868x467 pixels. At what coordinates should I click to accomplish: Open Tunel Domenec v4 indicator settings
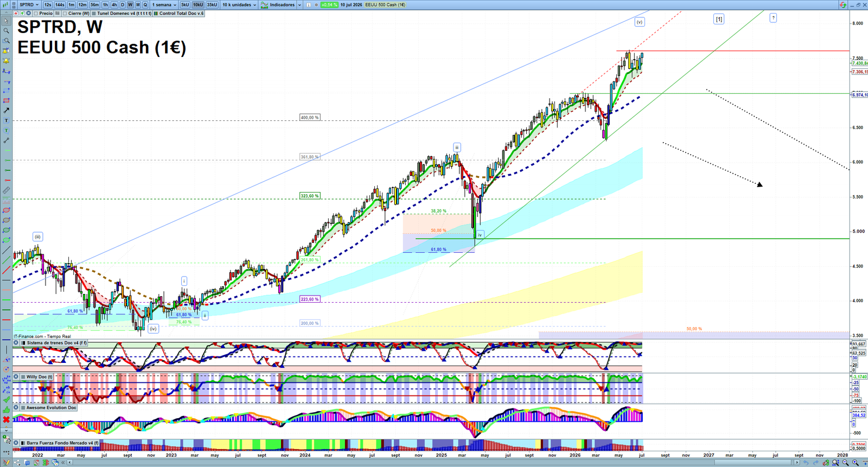[124, 14]
